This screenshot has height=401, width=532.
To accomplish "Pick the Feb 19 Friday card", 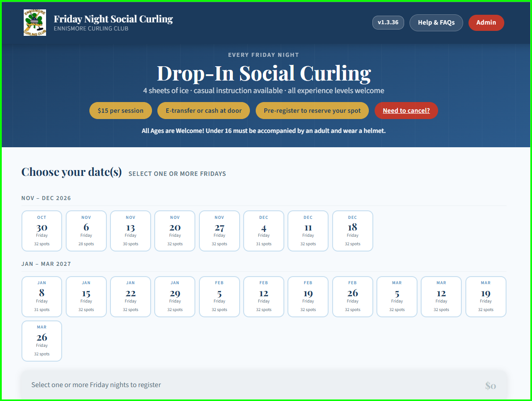I will pos(308,297).
